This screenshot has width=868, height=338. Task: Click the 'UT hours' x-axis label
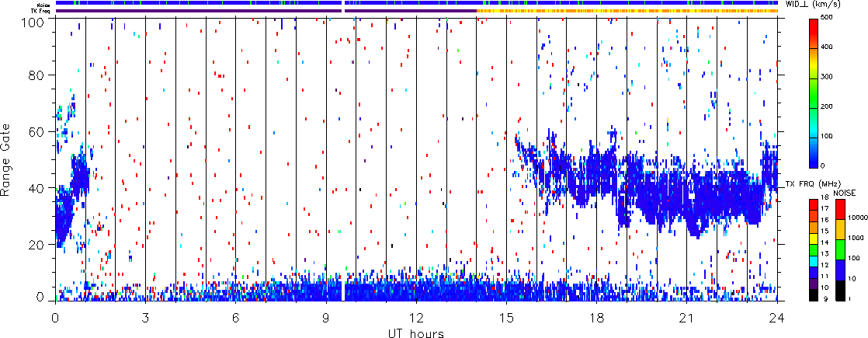416,332
